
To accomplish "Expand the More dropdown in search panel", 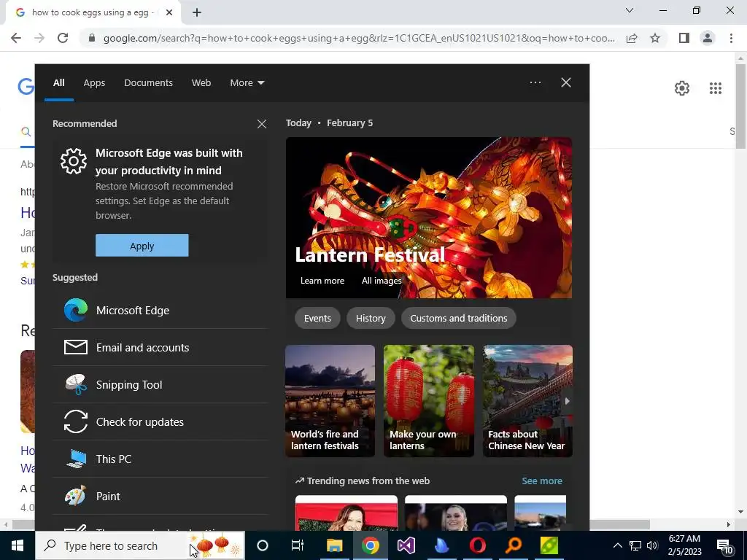I will [x=247, y=83].
